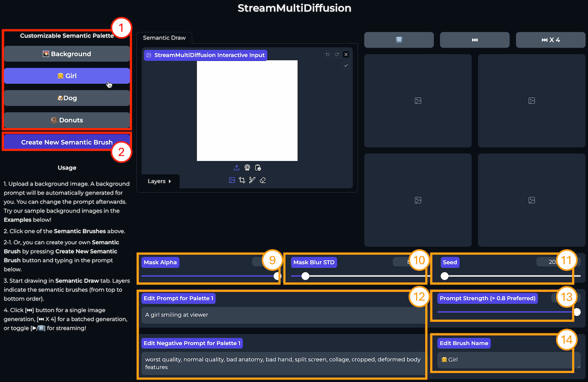This screenshot has width=588, height=382.
Task: Open webcam capture icon below canvas
Action: tap(247, 167)
